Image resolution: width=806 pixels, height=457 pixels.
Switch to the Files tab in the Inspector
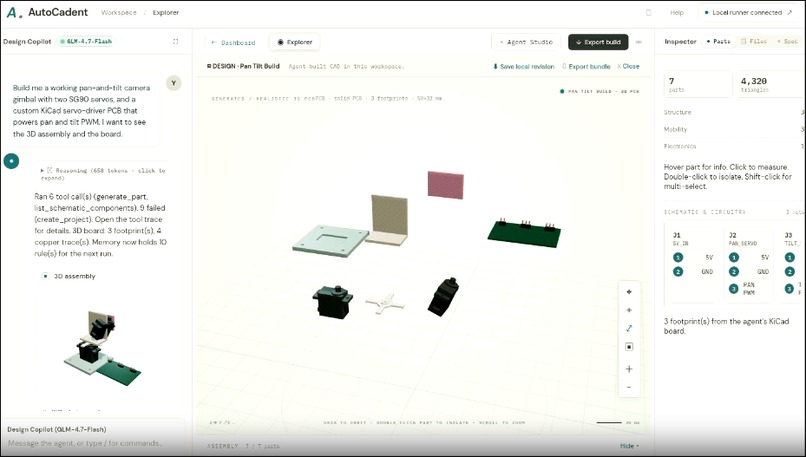click(754, 41)
